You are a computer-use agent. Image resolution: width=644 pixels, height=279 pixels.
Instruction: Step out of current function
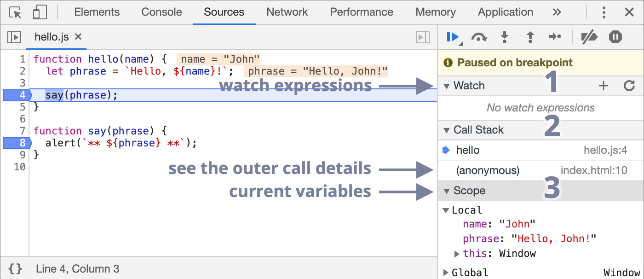pos(530,37)
